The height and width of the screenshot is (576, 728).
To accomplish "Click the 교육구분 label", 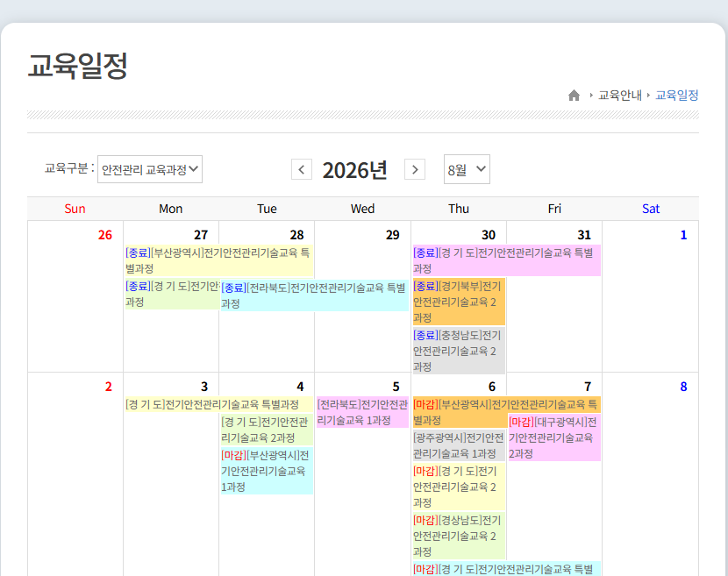I will (x=69, y=168).
